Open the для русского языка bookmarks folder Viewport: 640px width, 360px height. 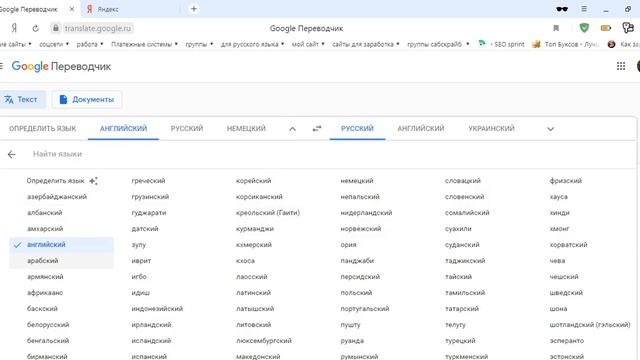pos(252,44)
